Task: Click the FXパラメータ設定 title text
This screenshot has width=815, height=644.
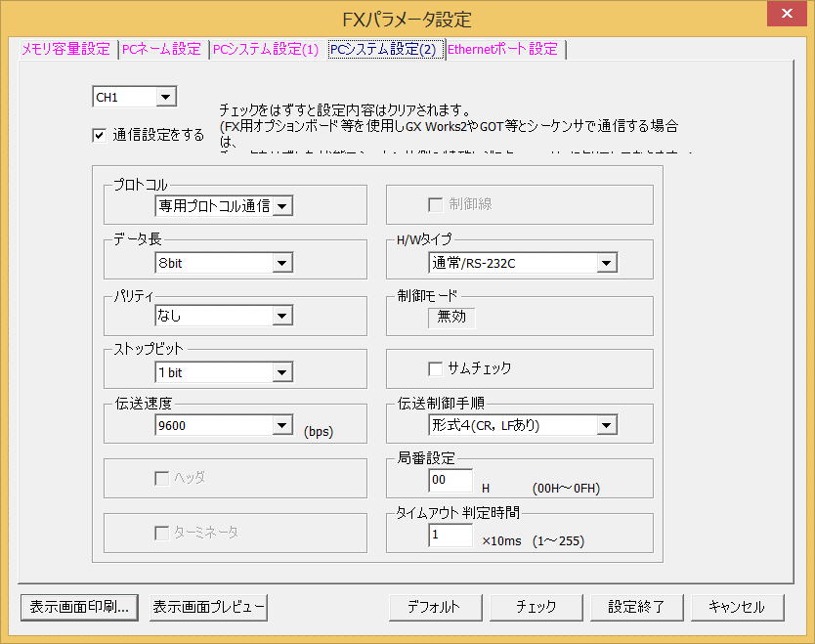Action: (407, 20)
